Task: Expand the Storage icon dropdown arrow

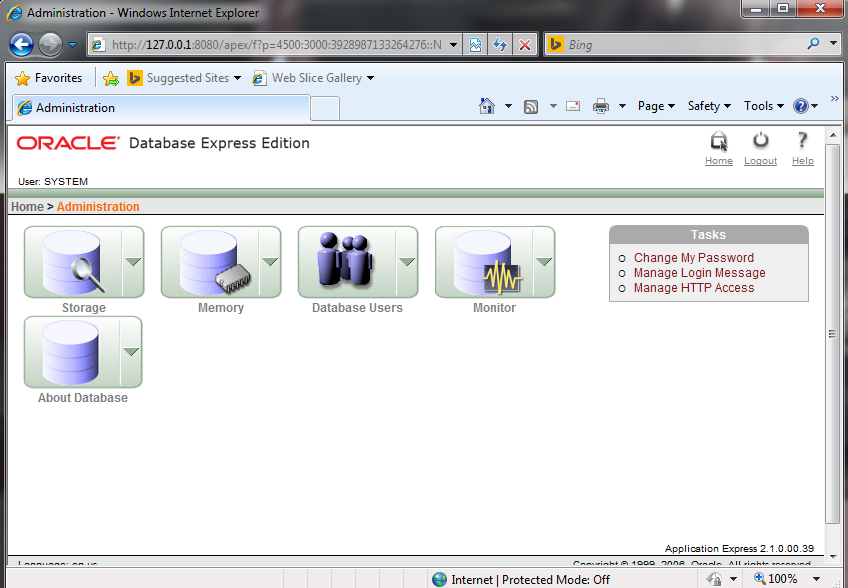Action: (131, 260)
